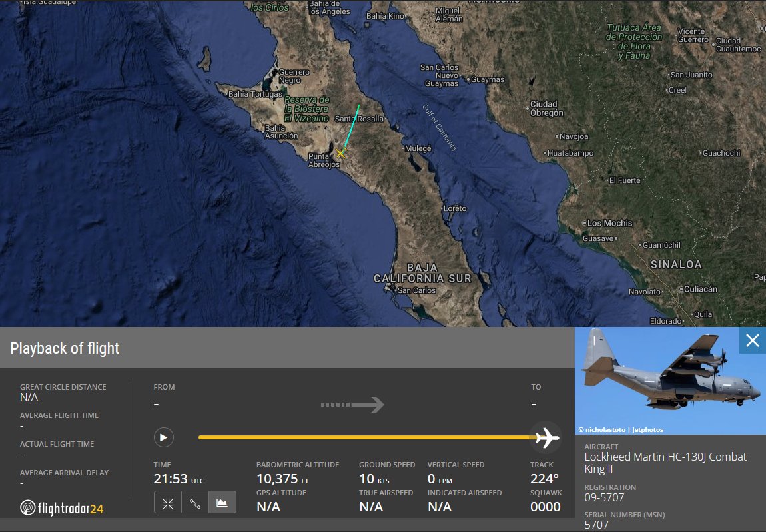The height and width of the screenshot is (532, 766).
Task: Click the cyan flight trail line on map
Action: [x=352, y=126]
